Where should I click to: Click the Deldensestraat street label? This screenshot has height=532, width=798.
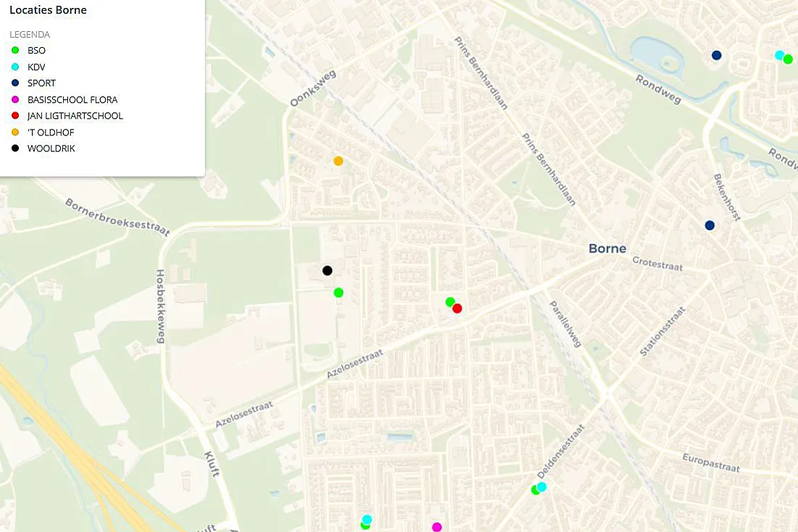click(x=560, y=452)
